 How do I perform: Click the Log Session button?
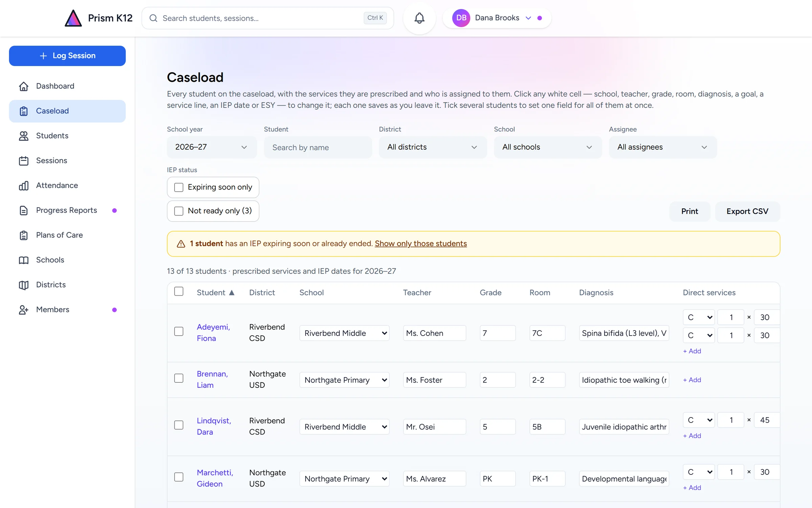pos(67,56)
